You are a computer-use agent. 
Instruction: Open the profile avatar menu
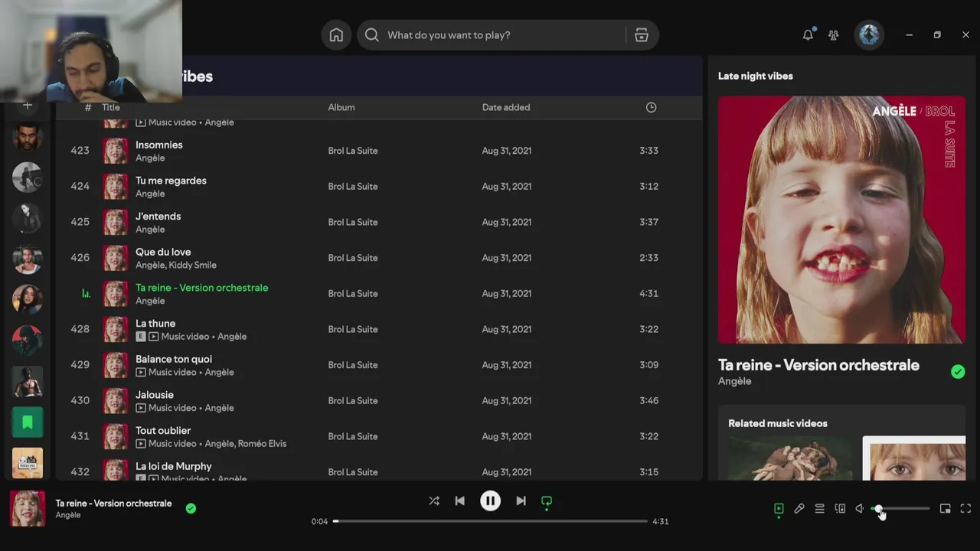tap(869, 35)
